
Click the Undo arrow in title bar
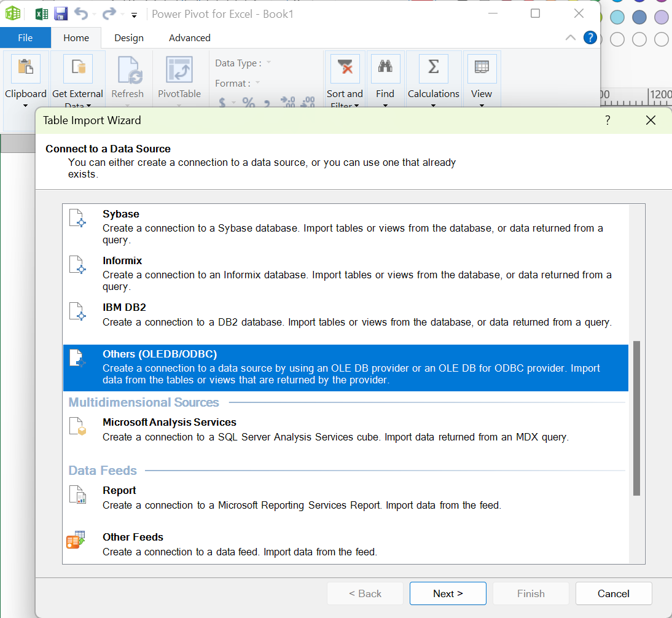[x=80, y=14]
